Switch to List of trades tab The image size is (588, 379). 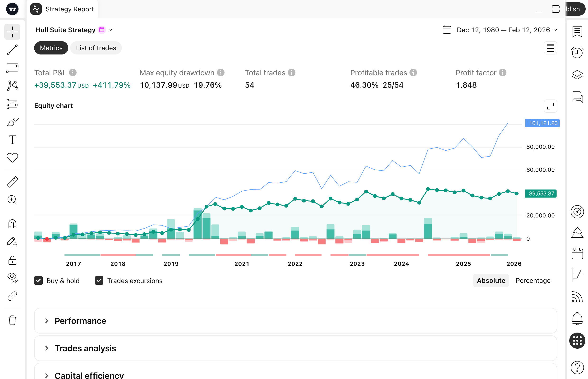(96, 48)
